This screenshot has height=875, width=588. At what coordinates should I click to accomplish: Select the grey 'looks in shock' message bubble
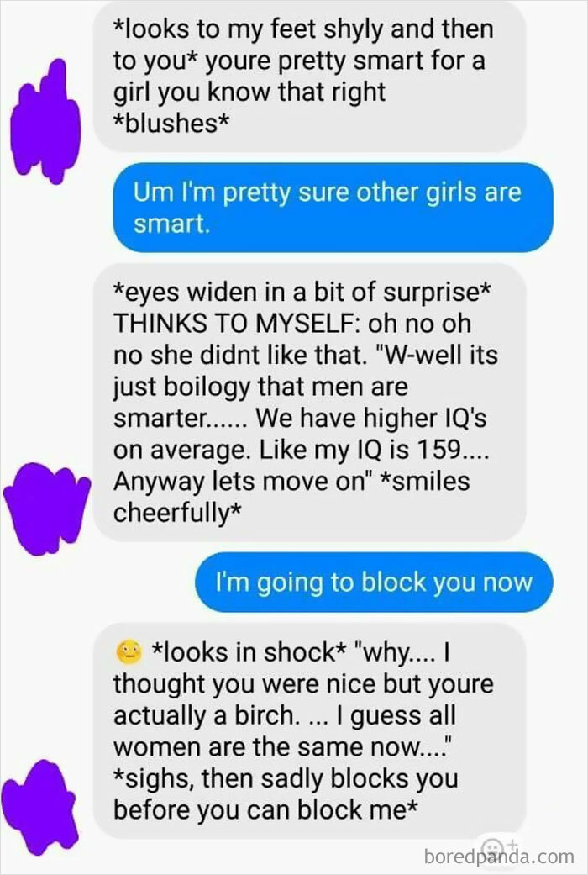[310, 731]
